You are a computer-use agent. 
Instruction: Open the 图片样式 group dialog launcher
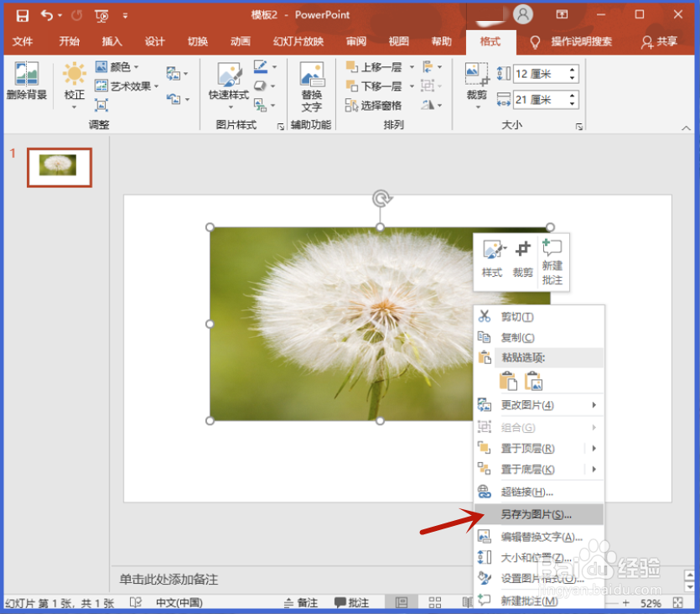click(281, 127)
